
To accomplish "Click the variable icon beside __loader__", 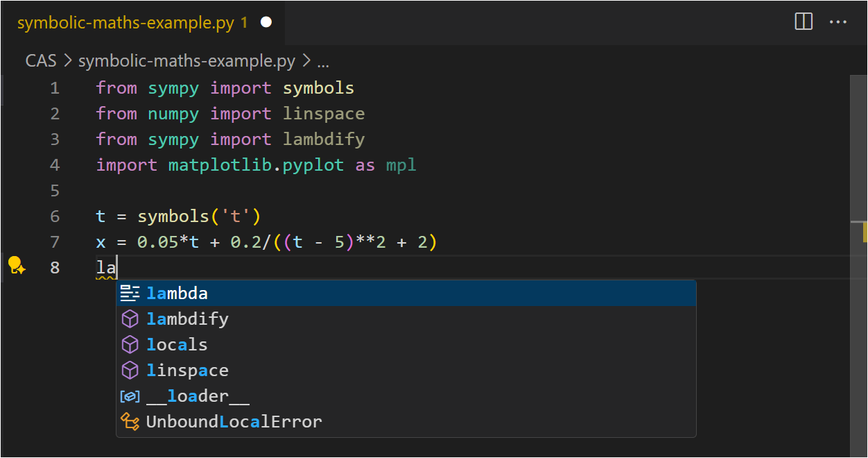I will pyautogui.click(x=130, y=396).
